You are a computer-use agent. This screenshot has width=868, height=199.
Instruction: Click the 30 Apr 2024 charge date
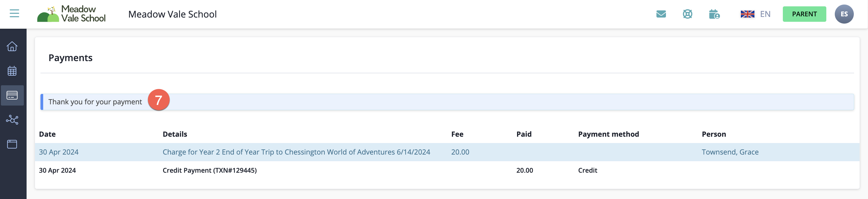tap(59, 152)
